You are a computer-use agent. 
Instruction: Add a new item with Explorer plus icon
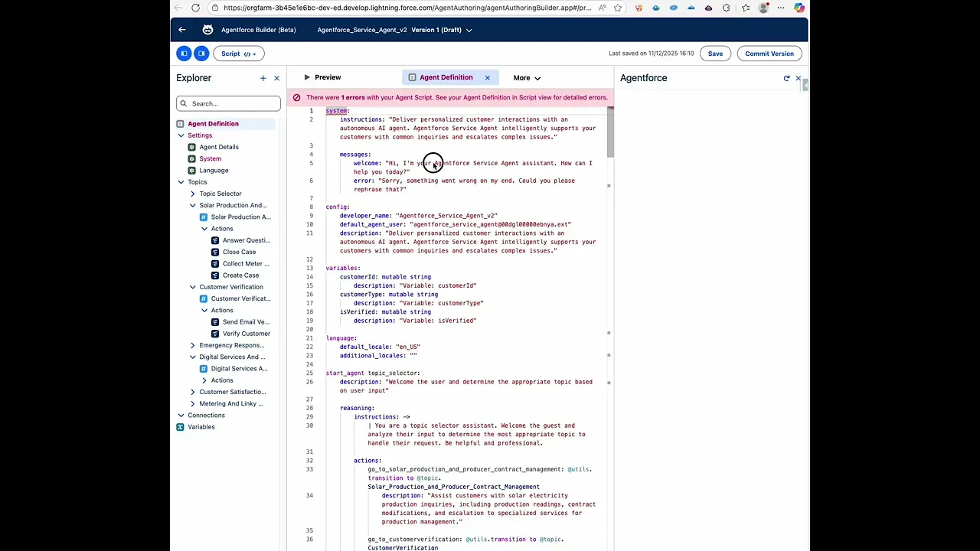tap(263, 78)
